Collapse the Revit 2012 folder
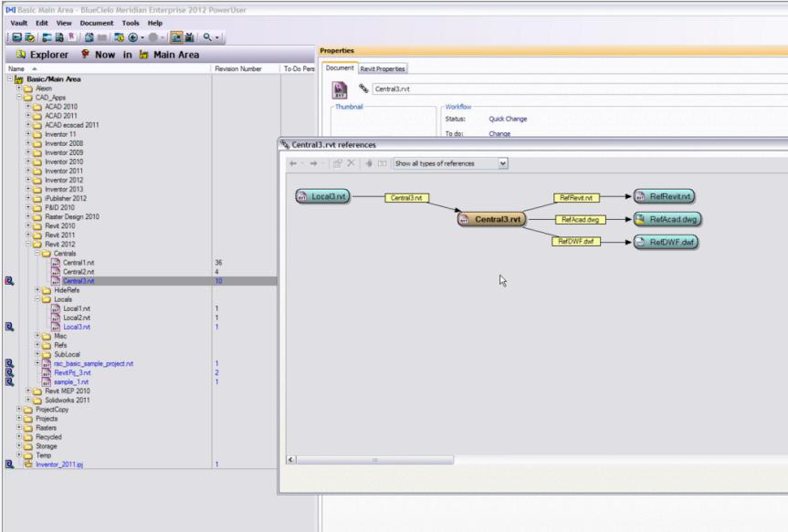Image resolution: width=788 pixels, height=532 pixels. click(x=28, y=245)
